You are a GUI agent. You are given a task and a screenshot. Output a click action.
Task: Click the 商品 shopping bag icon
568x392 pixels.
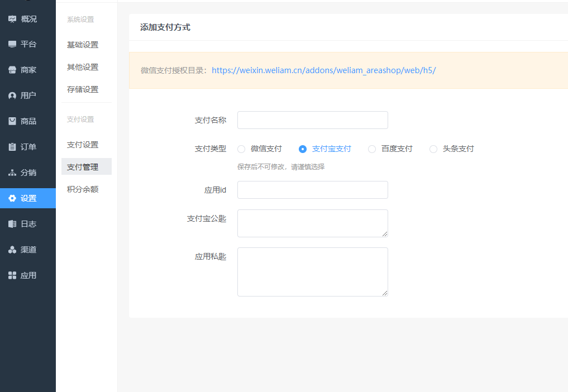click(x=12, y=121)
